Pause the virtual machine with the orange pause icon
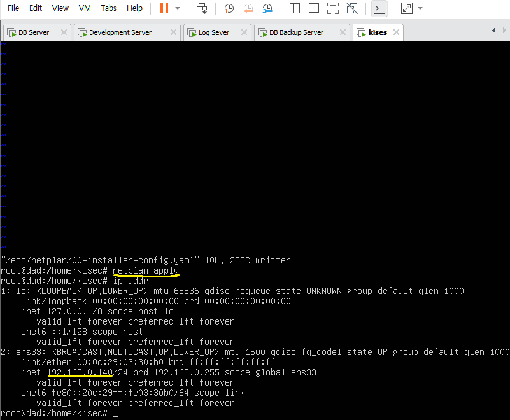This screenshot has width=510, height=420. tap(164, 8)
